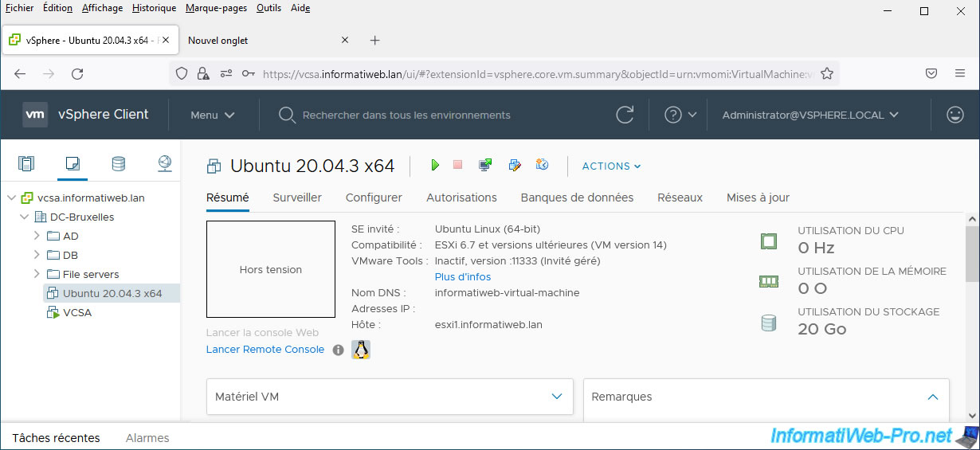This screenshot has width=980, height=450.
Task: Click the smiley feedback icon
Action: coord(955,115)
